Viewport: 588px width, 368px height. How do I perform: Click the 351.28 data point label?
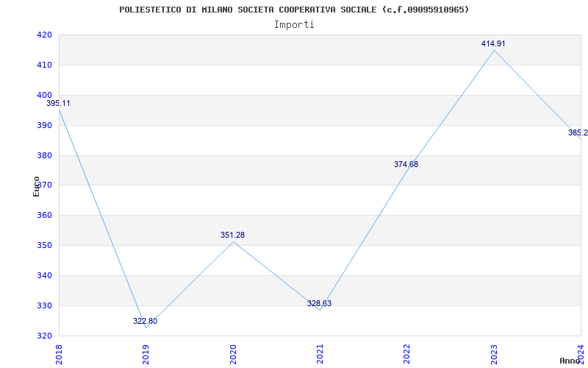[x=232, y=235]
